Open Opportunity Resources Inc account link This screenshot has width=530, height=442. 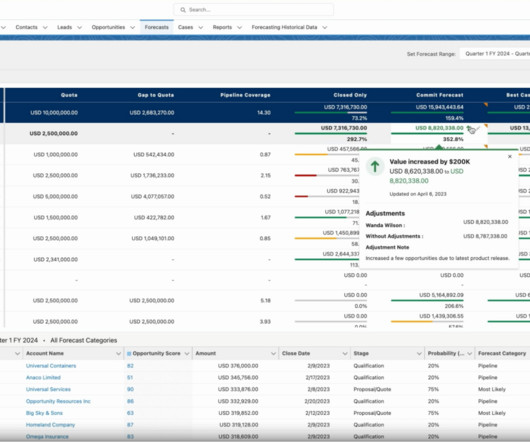[x=58, y=401]
